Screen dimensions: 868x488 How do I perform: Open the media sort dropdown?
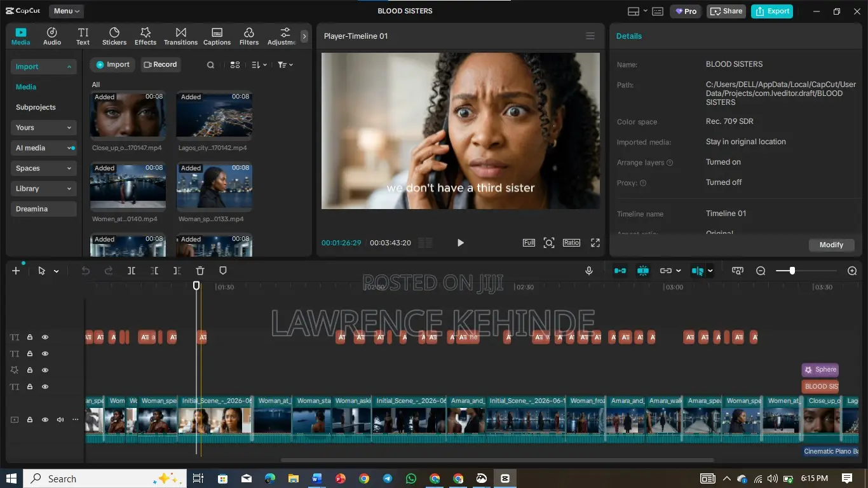pos(259,65)
